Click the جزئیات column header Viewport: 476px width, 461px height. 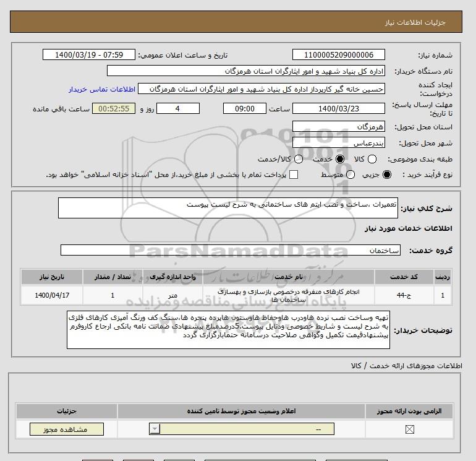click(67, 411)
